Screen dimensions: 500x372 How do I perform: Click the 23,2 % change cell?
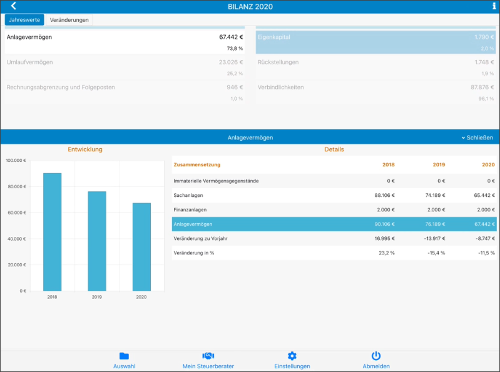[387, 253]
